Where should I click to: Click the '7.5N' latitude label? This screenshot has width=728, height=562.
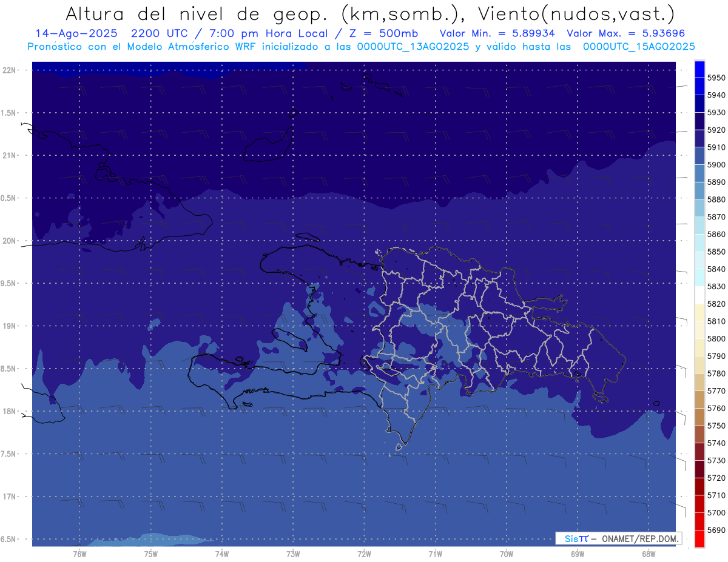(9, 454)
